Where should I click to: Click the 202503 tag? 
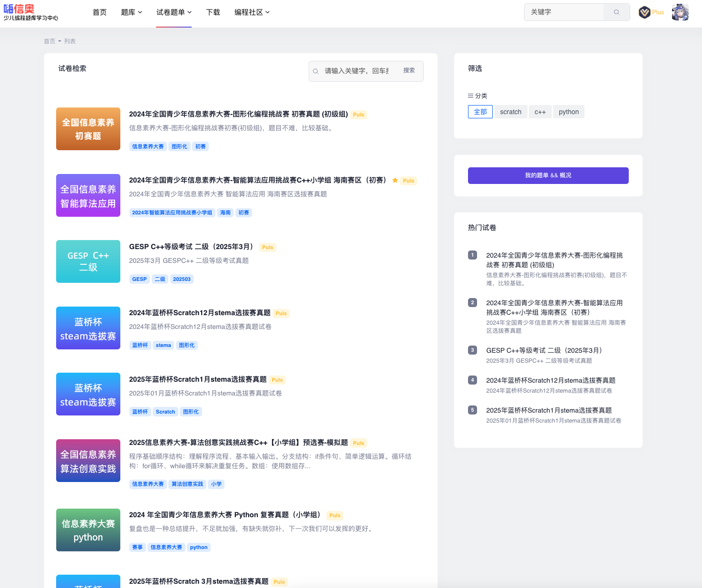[182, 279]
